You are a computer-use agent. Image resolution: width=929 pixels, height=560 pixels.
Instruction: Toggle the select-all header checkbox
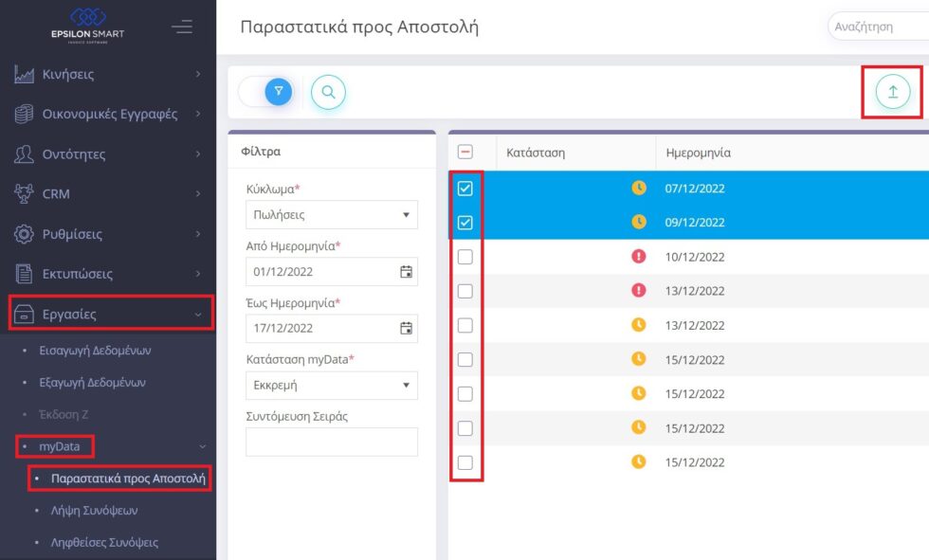click(x=465, y=152)
